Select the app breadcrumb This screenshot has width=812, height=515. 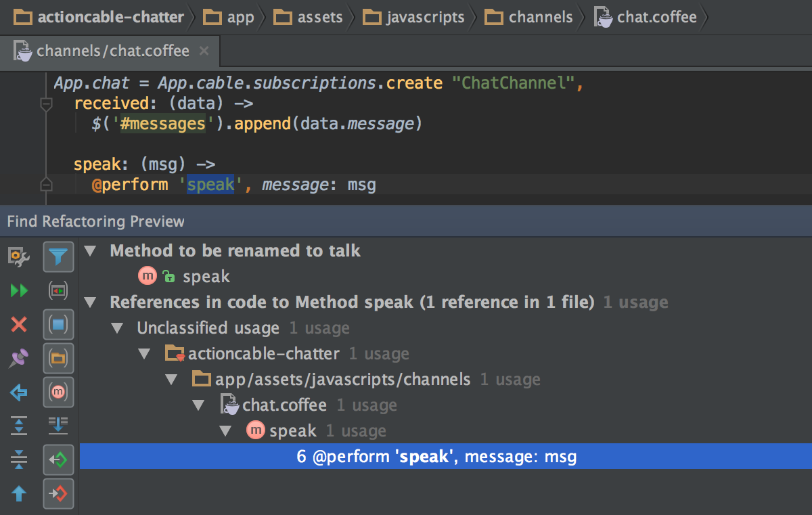pos(229,17)
